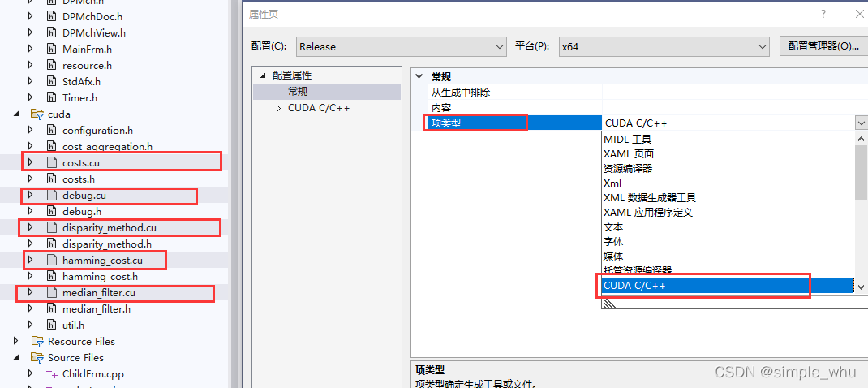Click the help question mark icon
Viewport: 868px width, 388px height.
tap(823, 14)
